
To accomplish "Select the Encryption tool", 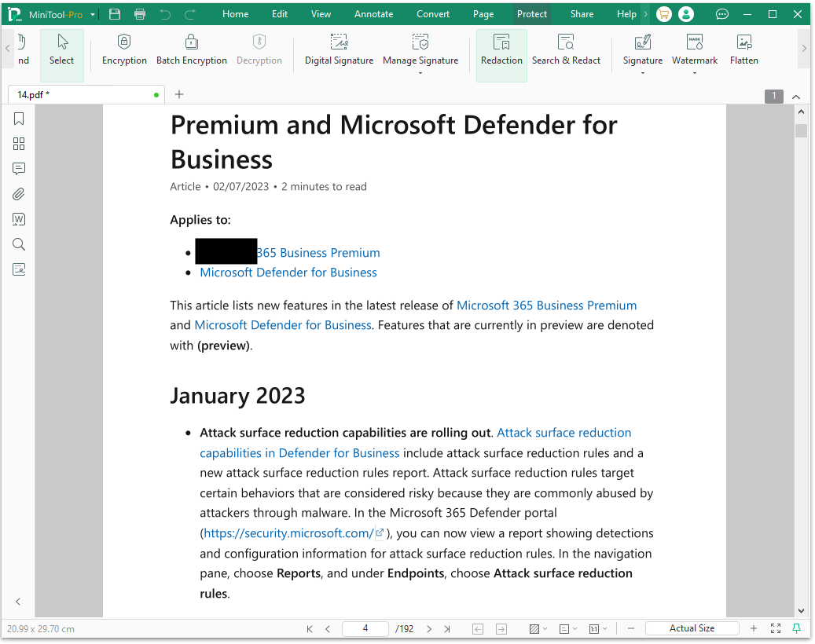I will pos(124,50).
